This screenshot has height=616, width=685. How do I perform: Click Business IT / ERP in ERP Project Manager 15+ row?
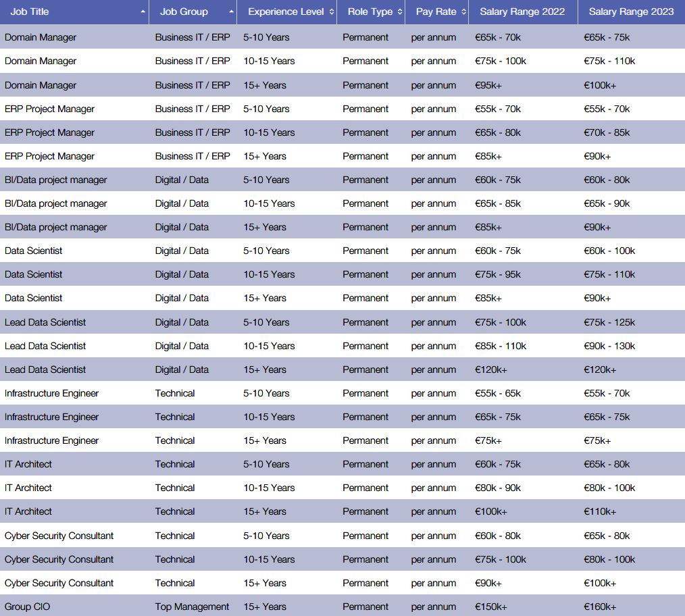click(193, 156)
